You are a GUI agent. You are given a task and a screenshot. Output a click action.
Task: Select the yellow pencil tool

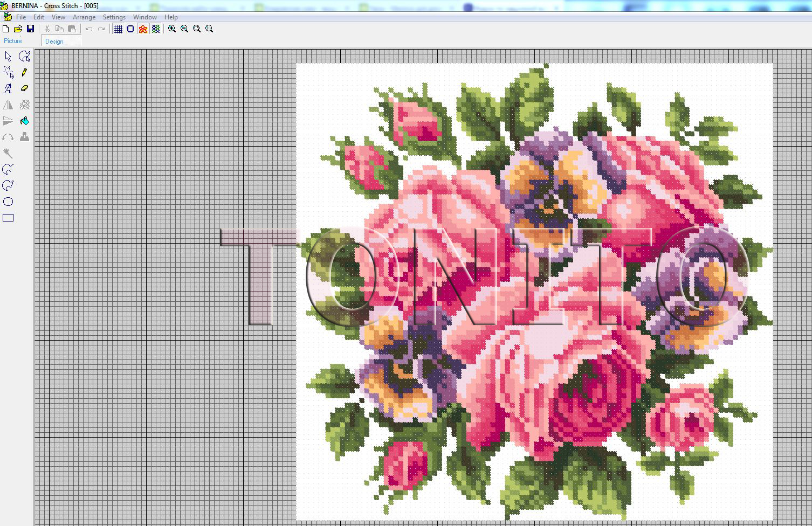pos(24,72)
